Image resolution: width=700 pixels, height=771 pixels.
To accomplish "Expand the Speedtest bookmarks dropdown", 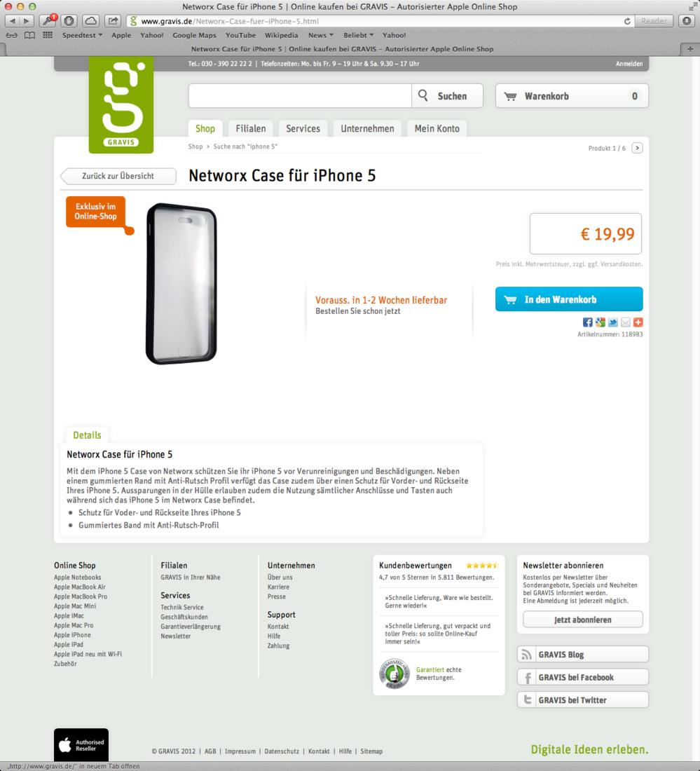I will 82,35.
